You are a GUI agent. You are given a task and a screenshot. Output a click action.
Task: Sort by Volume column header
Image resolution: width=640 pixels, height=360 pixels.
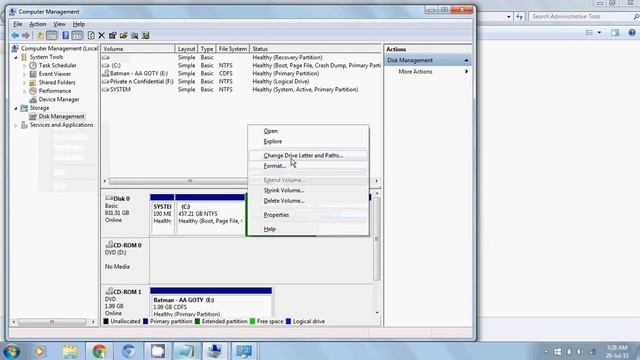click(x=138, y=49)
